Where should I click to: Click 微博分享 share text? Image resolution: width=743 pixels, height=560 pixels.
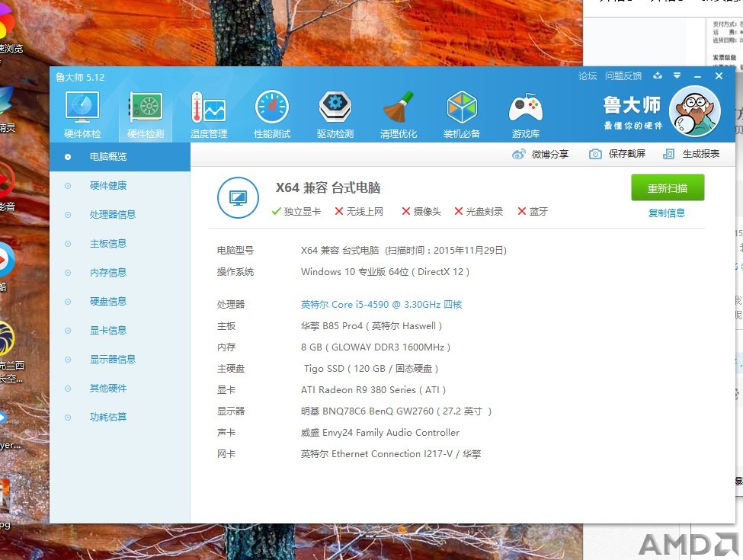coord(549,154)
